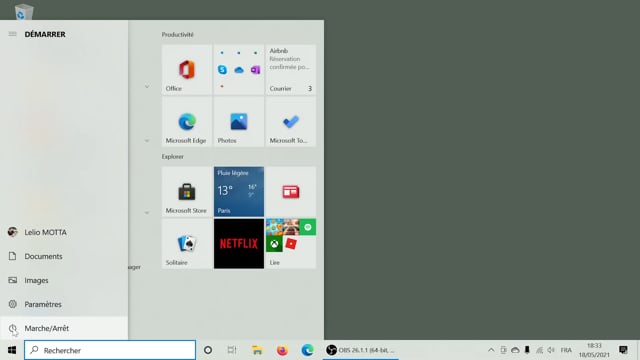
Task: Open Microsoft Edge from the taskbar
Action: (307, 350)
